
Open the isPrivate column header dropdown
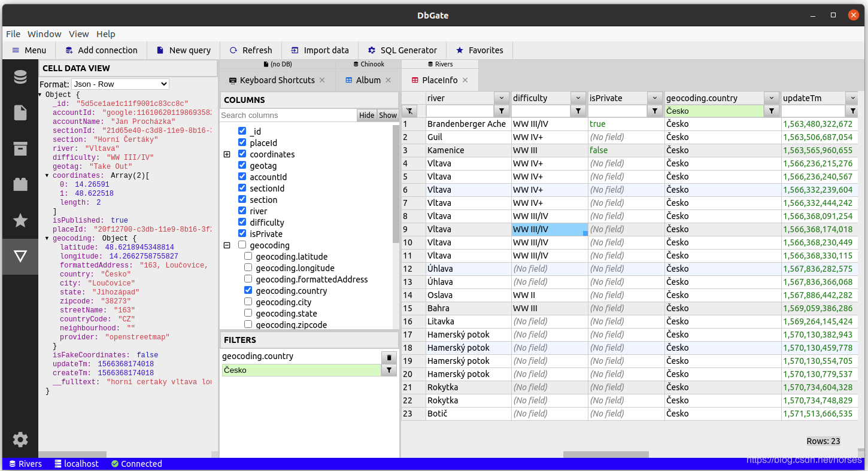(654, 98)
